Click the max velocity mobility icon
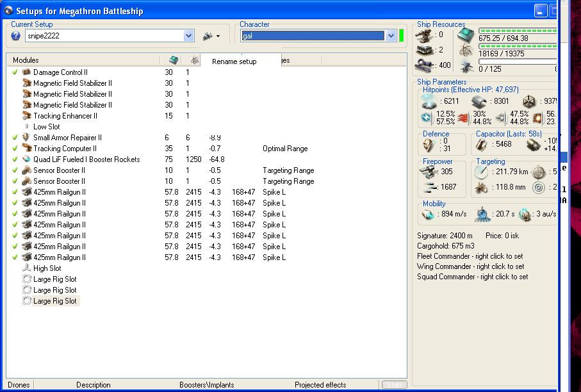This screenshot has height=392, width=581. point(428,215)
